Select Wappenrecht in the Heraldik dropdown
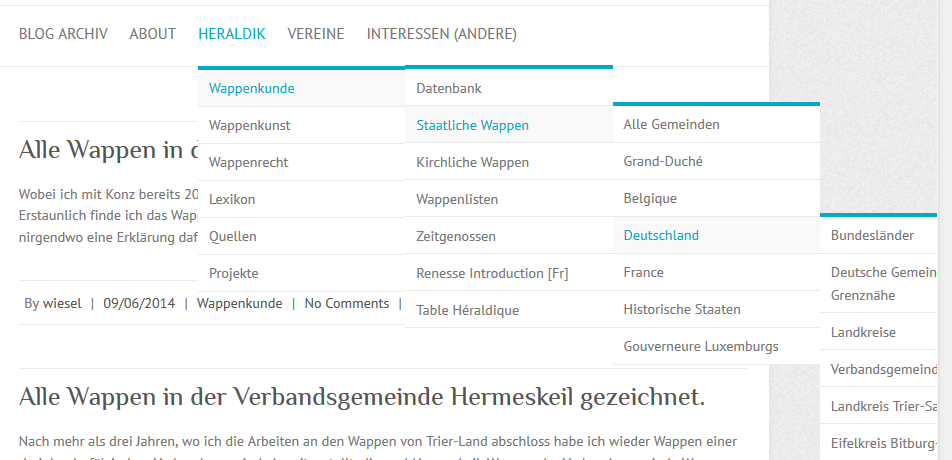 [x=251, y=162]
